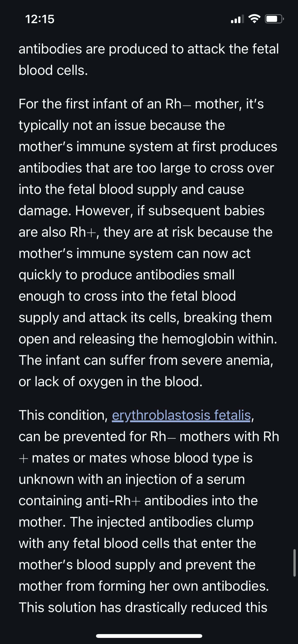Click the word "hemoglobin" in the text

point(198,339)
